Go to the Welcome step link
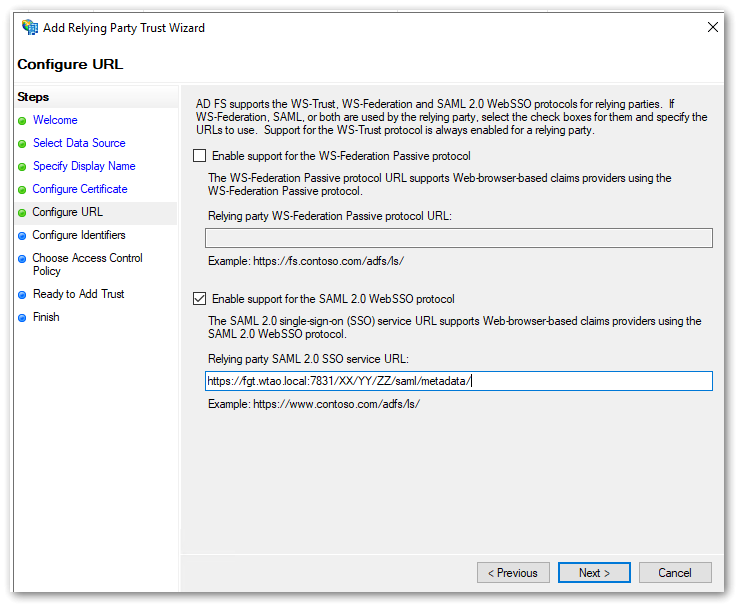The image size is (737, 605). click(54, 120)
